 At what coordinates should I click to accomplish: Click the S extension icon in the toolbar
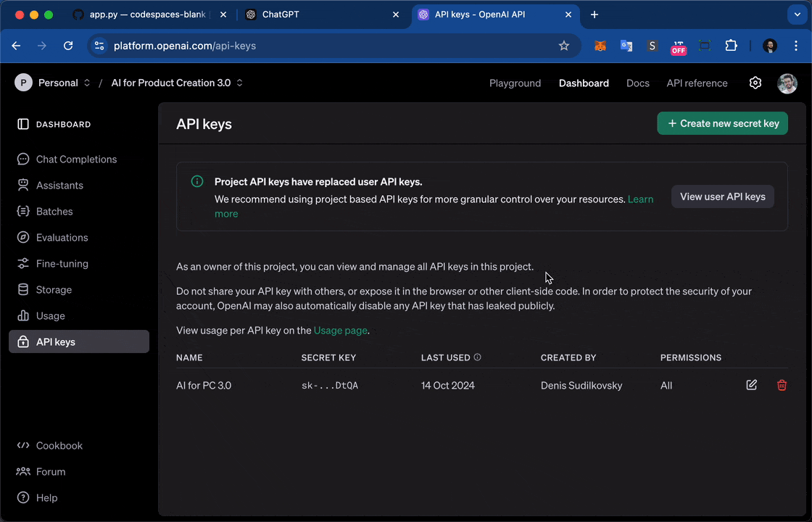point(652,46)
